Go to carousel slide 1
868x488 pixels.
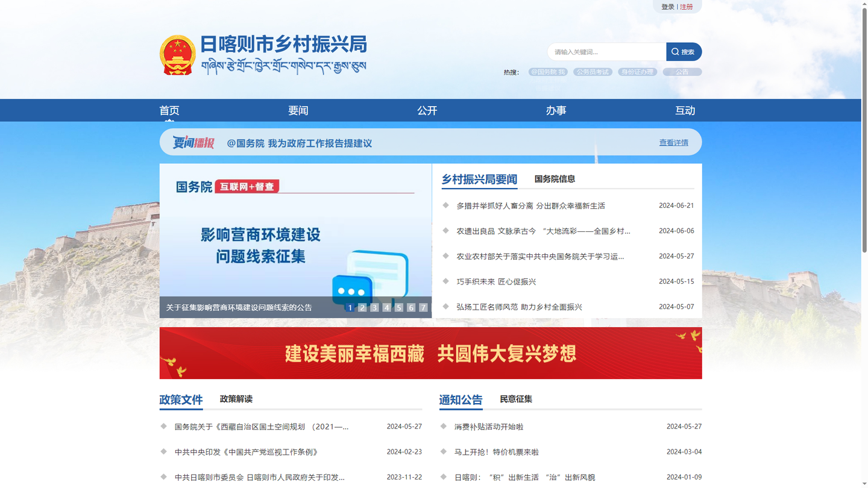tap(350, 307)
